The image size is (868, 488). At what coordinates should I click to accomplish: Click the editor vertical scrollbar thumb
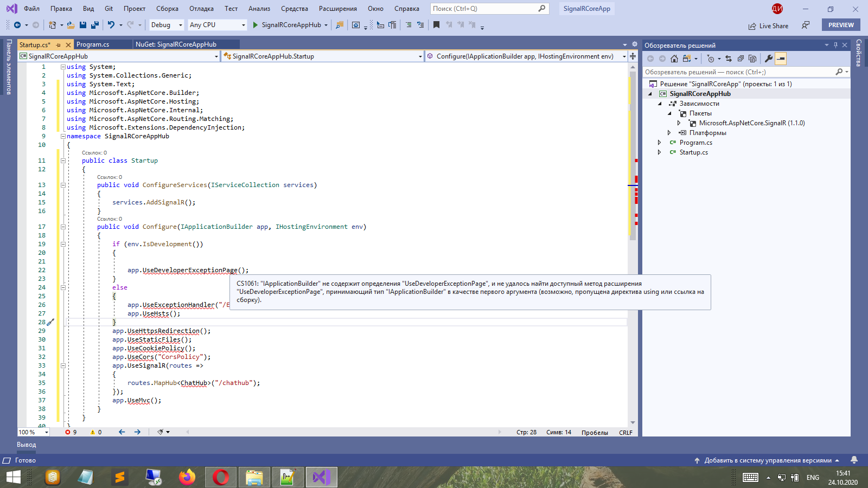pos(633,157)
